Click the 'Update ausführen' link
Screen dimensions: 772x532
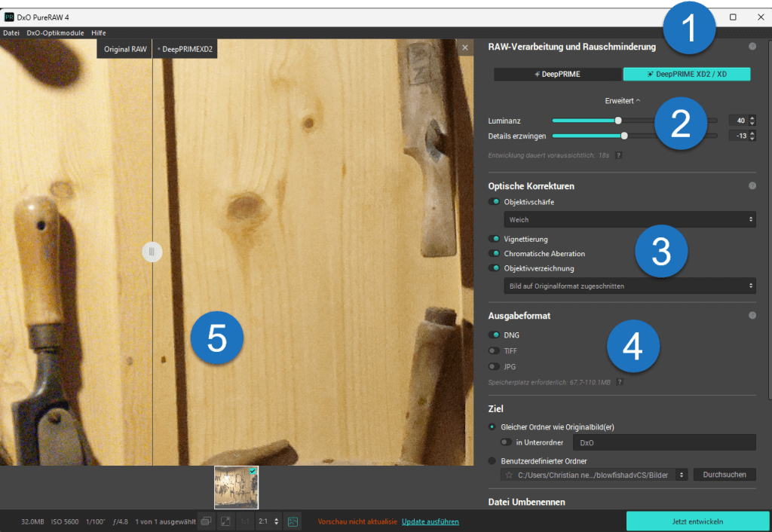coord(430,521)
